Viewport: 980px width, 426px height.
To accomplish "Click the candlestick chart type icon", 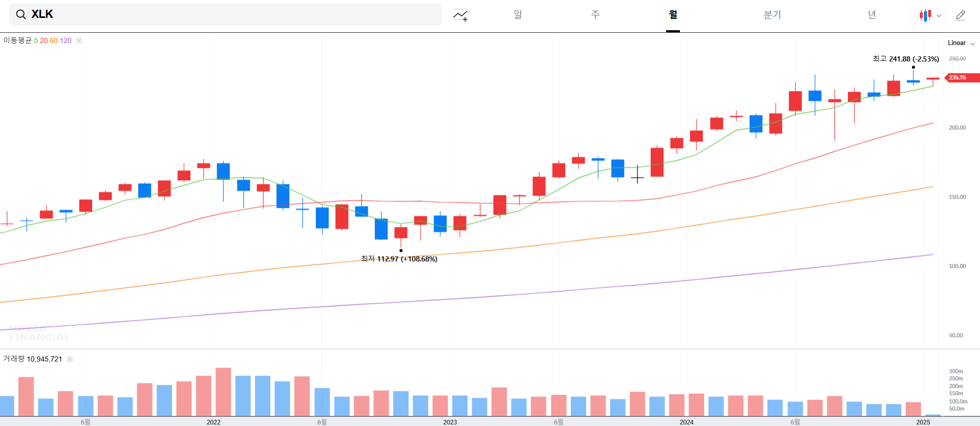I will [925, 15].
